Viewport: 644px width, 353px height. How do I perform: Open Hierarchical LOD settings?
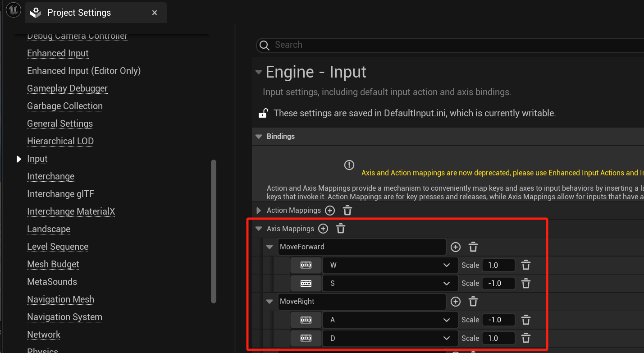tap(60, 141)
